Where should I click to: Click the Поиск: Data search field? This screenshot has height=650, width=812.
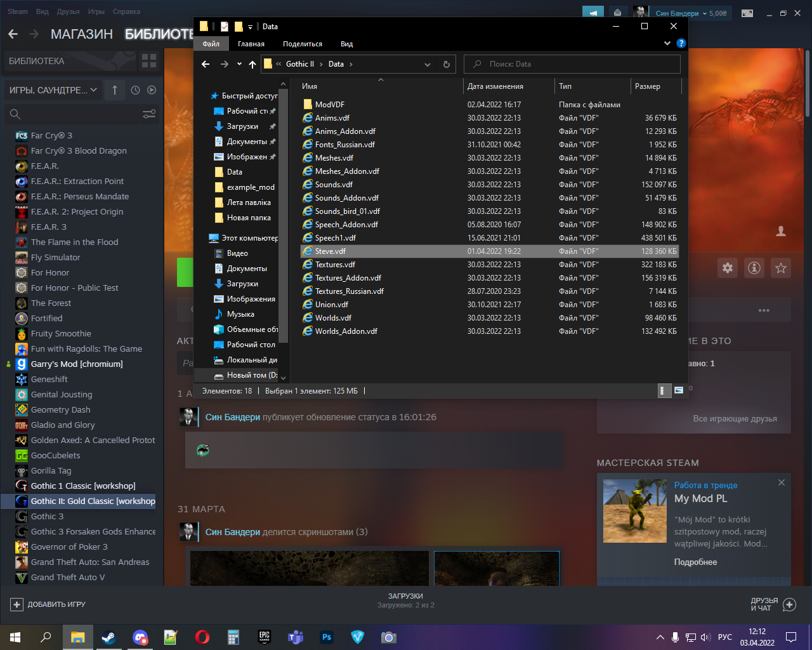(x=572, y=64)
